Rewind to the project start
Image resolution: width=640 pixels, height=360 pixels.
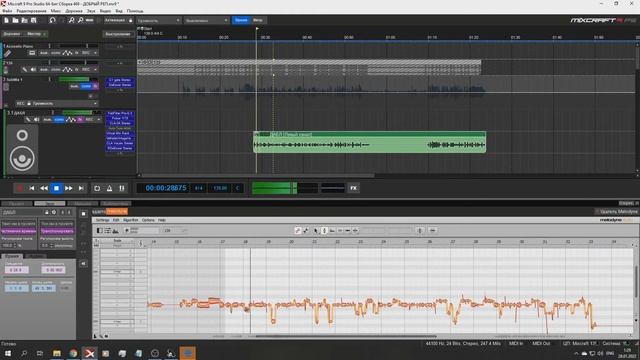click(x=31, y=188)
